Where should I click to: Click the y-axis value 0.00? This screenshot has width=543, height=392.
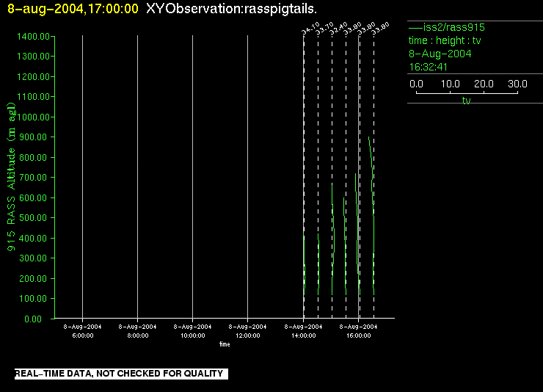pyautogui.click(x=33, y=319)
